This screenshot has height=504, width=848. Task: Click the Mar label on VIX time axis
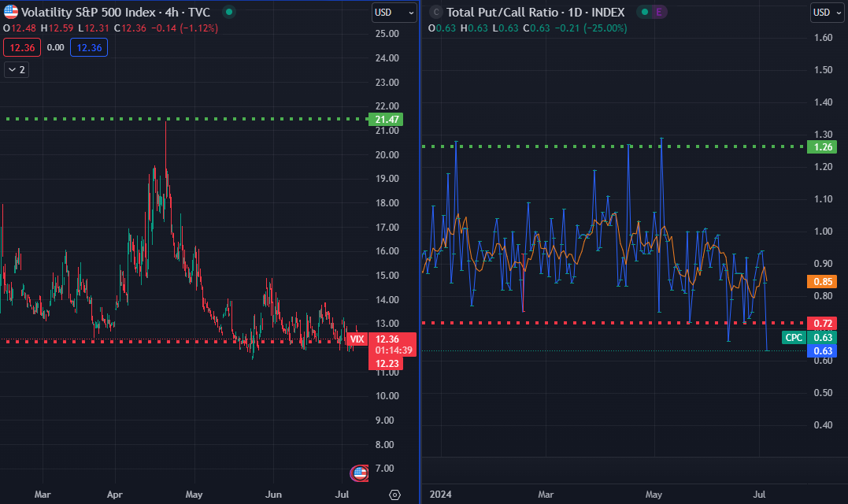pyautogui.click(x=43, y=495)
